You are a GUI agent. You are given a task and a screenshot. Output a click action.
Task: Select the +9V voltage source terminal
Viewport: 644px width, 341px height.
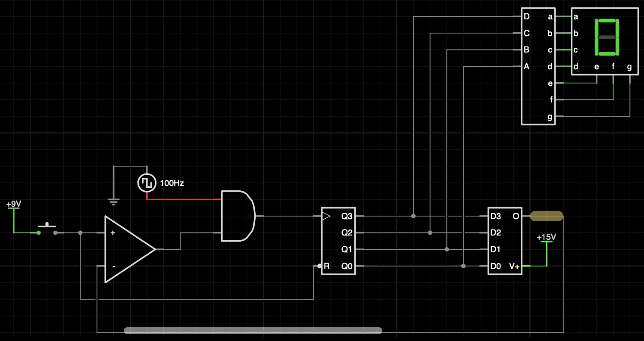[x=13, y=208]
